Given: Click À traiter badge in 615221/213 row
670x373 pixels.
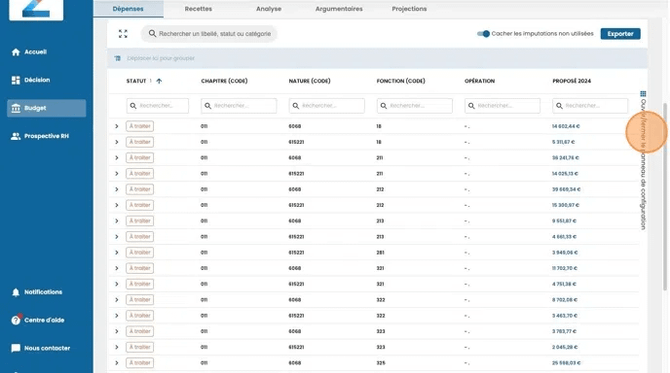Looking at the screenshot, I should click(x=140, y=237).
